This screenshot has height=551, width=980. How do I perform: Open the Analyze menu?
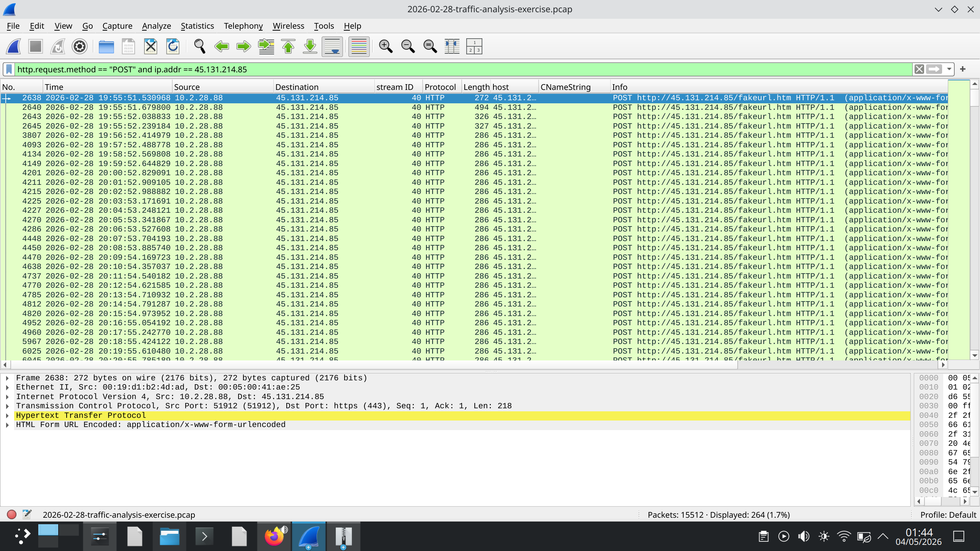[x=156, y=26]
